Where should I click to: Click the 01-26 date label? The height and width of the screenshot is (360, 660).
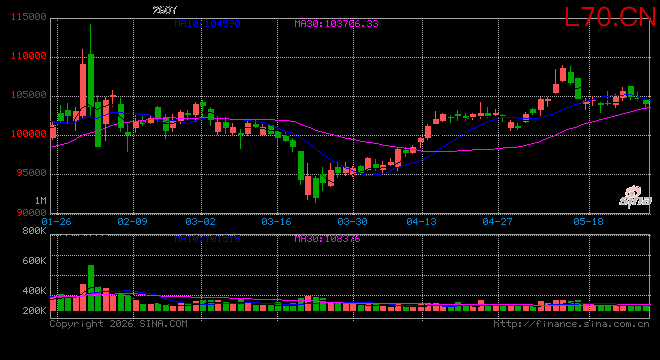56,221
